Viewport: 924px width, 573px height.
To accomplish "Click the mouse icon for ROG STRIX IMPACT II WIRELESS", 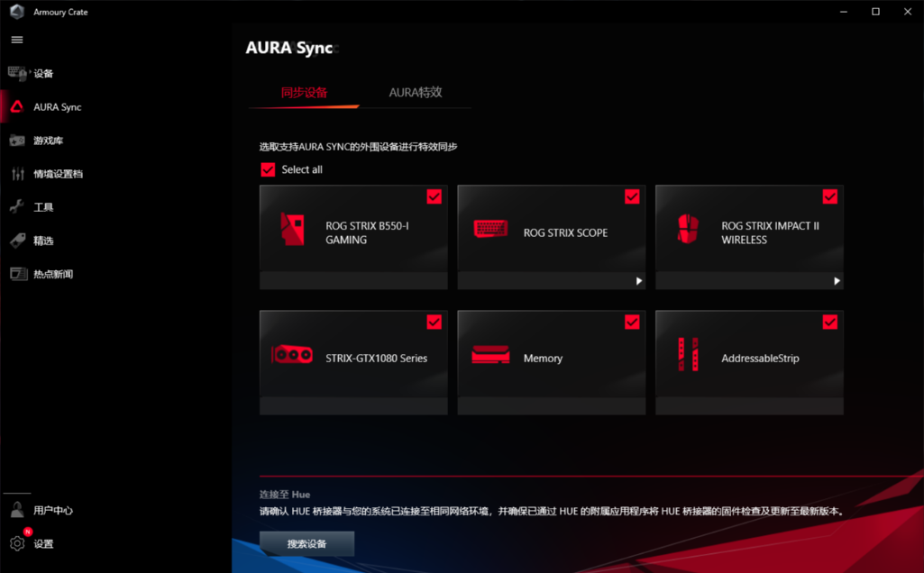I will coord(688,229).
